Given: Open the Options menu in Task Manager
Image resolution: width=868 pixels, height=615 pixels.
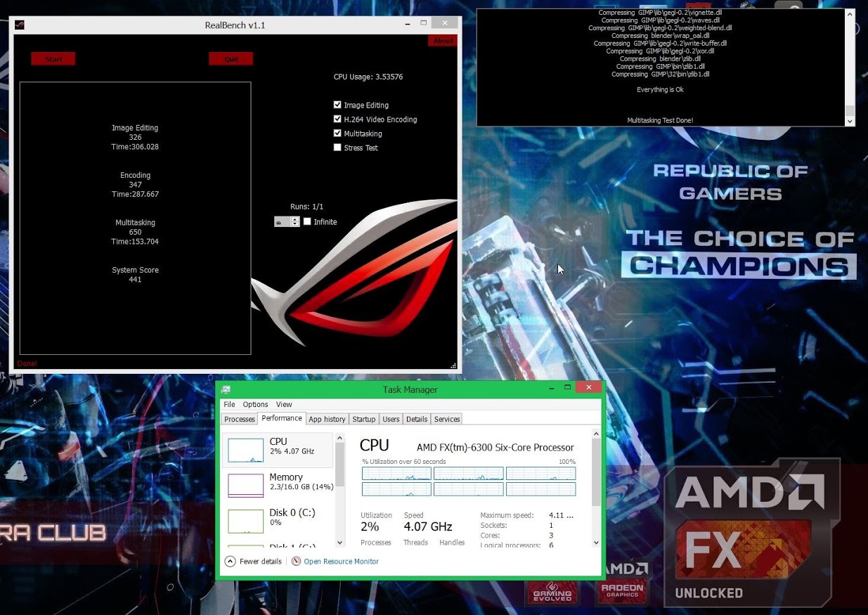Looking at the screenshot, I should point(255,404).
